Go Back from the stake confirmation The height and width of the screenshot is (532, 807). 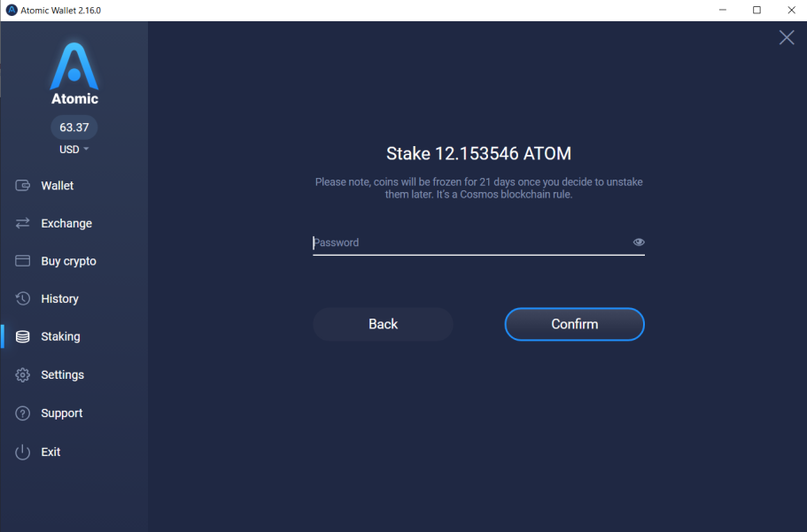click(x=383, y=324)
